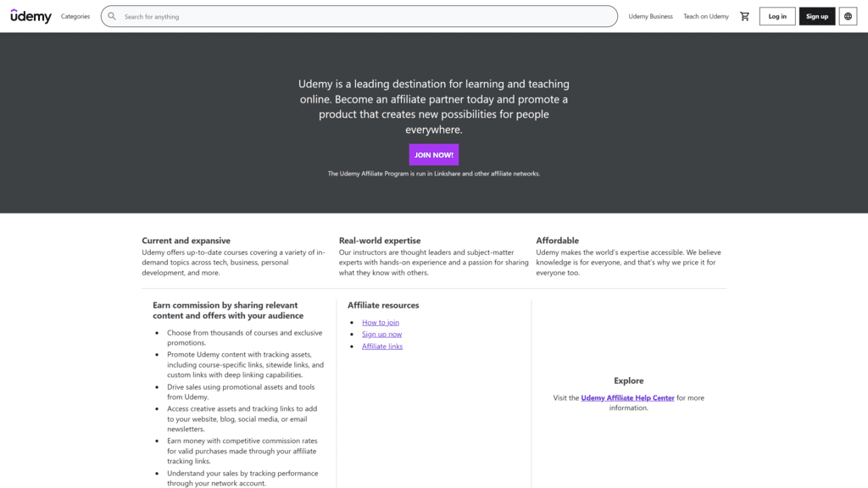The height and width of the screenshot is (488, 868).
Task: Open the language globe selector
Action: 848,17
